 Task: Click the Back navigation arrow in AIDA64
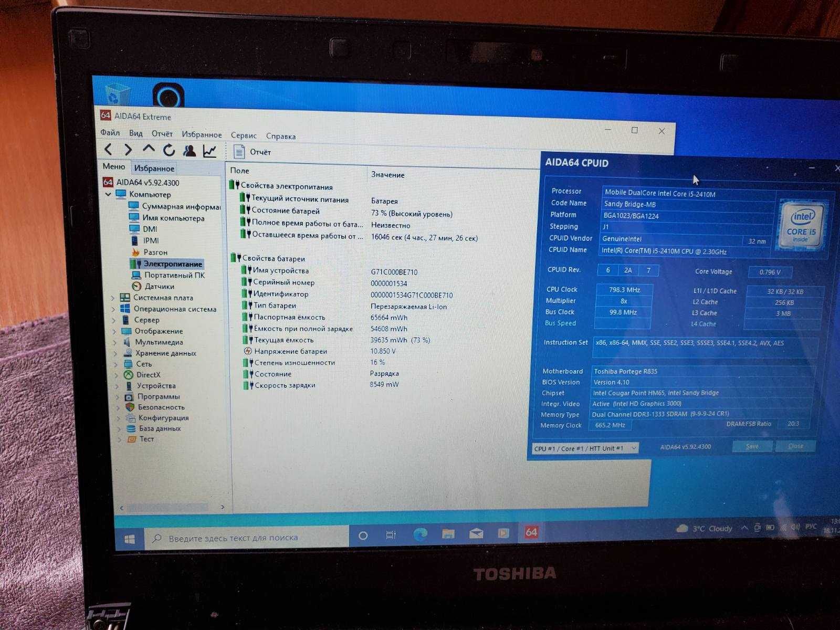108,150
